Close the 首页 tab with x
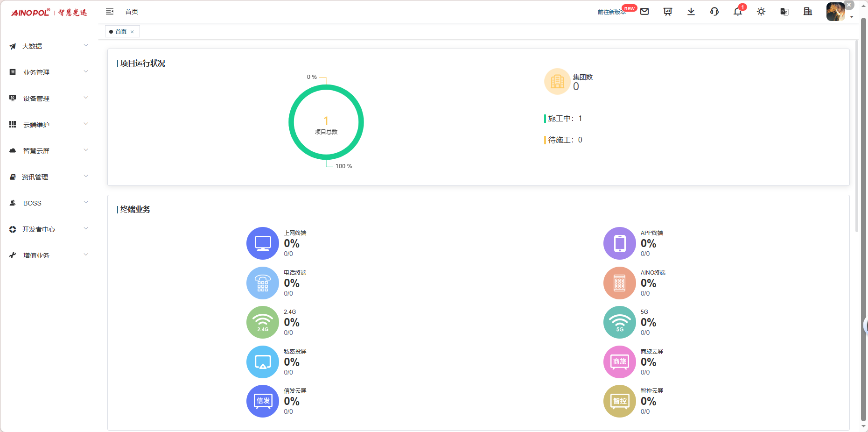868x432 pixels. coord(133,32)
